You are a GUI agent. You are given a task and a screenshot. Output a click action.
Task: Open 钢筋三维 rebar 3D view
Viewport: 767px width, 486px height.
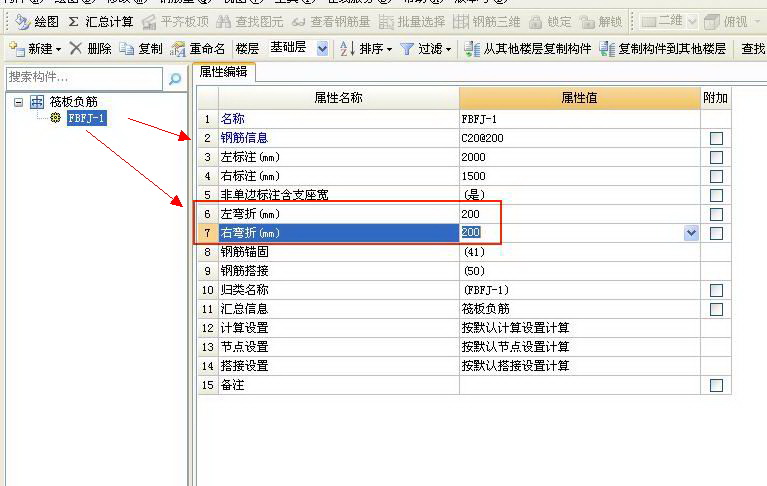487,22
